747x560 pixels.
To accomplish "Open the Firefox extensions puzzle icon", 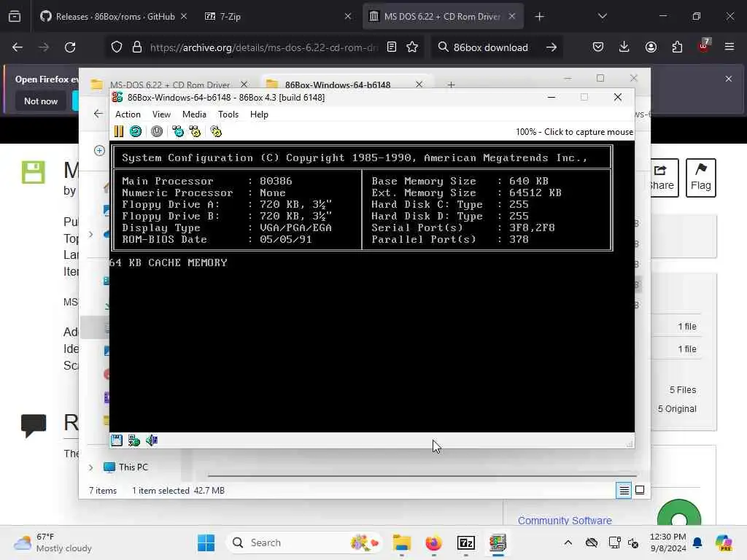I will click(x=677, y=47).
